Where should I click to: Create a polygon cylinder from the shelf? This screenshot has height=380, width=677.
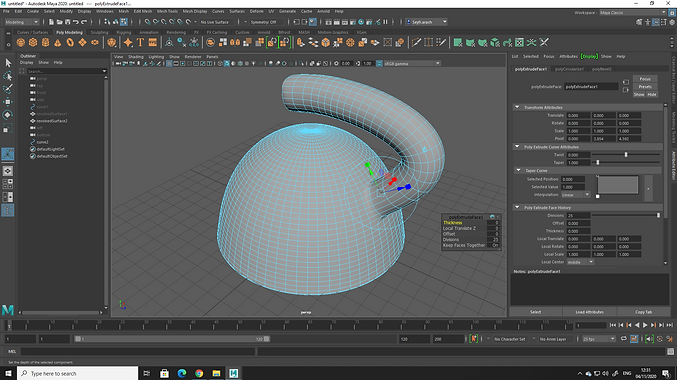click(x=45, y=42)
